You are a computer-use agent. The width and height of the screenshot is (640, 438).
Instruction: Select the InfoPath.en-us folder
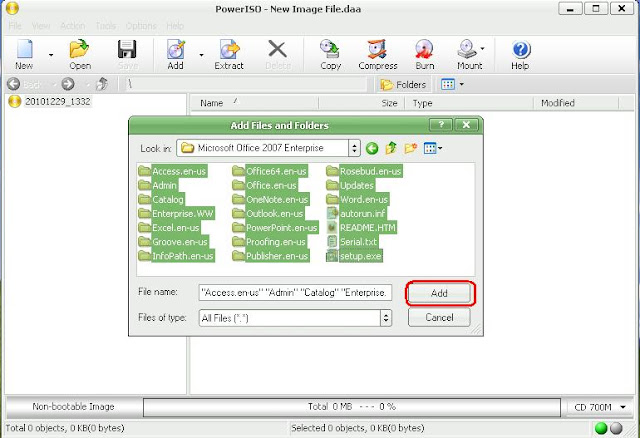tap(176, 256)
